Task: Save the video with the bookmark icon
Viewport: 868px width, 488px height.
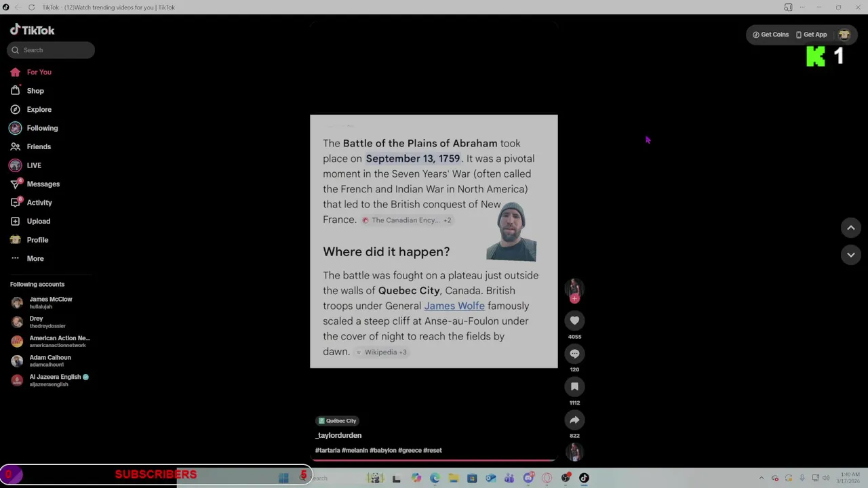Action: (x=574, y=386)
